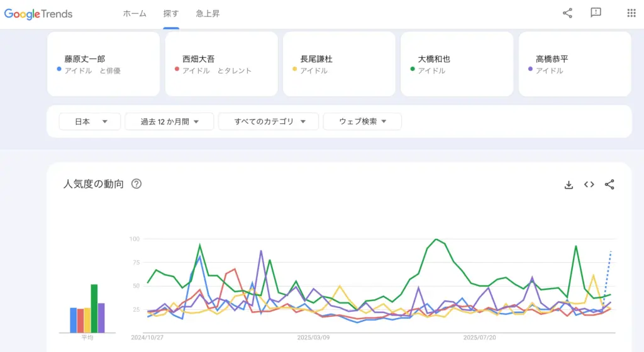644x352 pixels.
Task: Click the 平均 label under the bars
Action: click(x=87, y=338)
